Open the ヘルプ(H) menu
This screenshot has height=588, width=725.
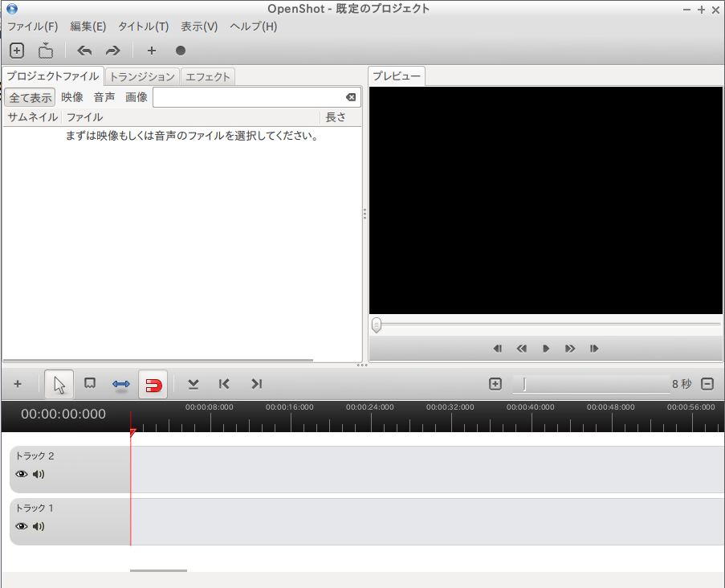254,27
